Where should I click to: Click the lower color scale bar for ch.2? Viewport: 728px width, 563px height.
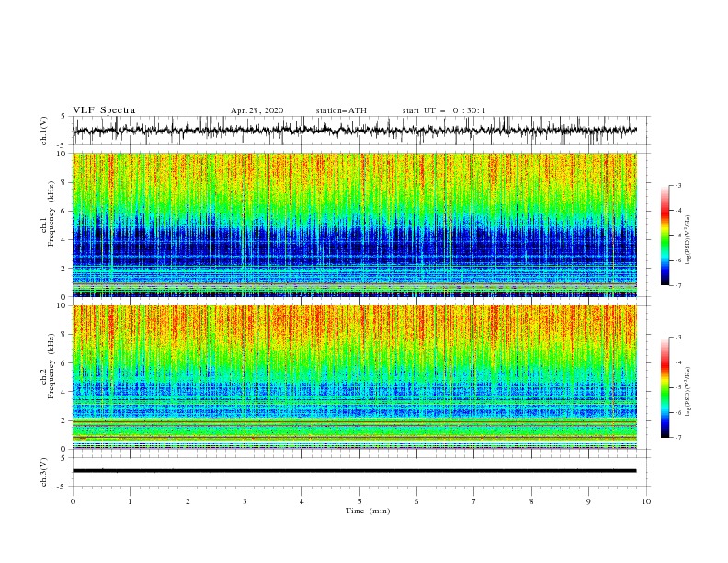click(665, 387)
